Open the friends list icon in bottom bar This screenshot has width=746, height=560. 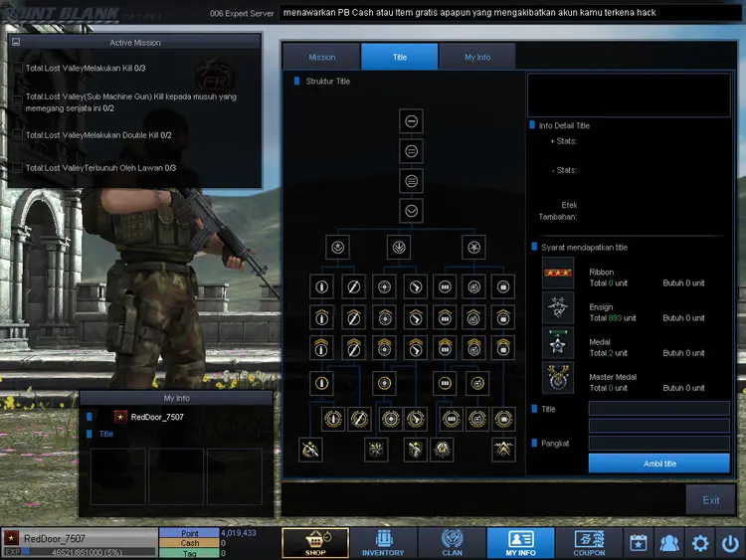(x=669, y=542)
